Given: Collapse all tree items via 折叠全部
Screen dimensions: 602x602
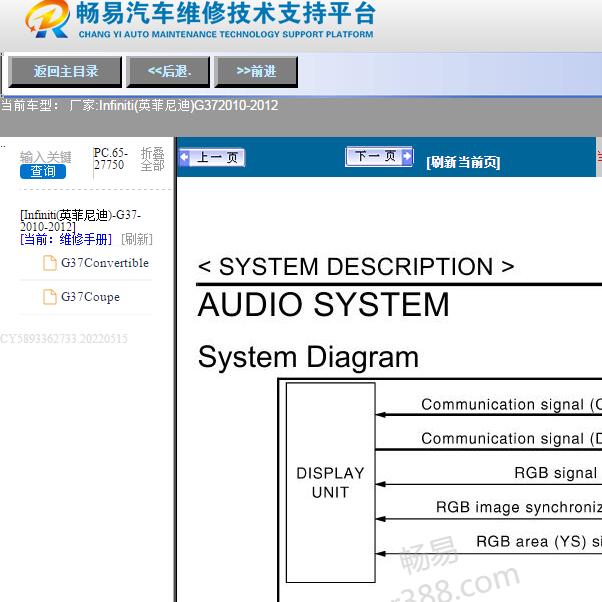Looking at the screenshot, I should tap(152, 159).
